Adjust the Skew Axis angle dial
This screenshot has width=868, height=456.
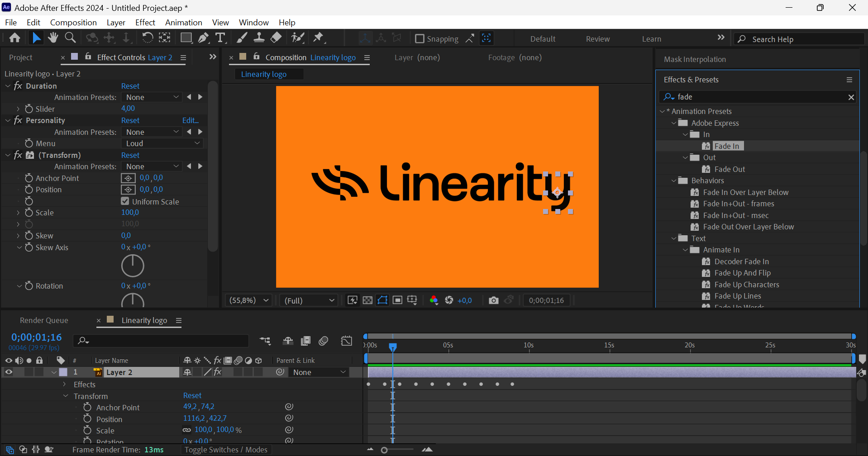[133, 266]
